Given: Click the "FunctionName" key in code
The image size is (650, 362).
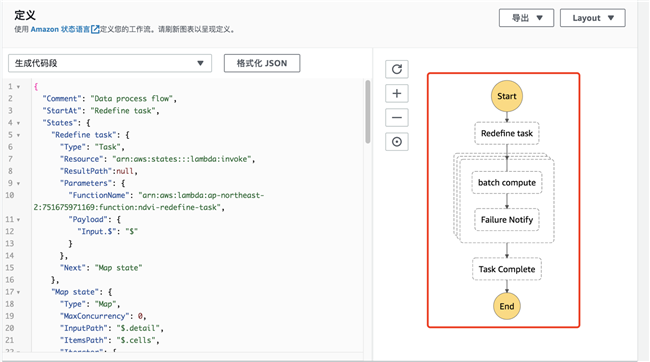Looking at the screenshot, I should (x=99, y=195).
